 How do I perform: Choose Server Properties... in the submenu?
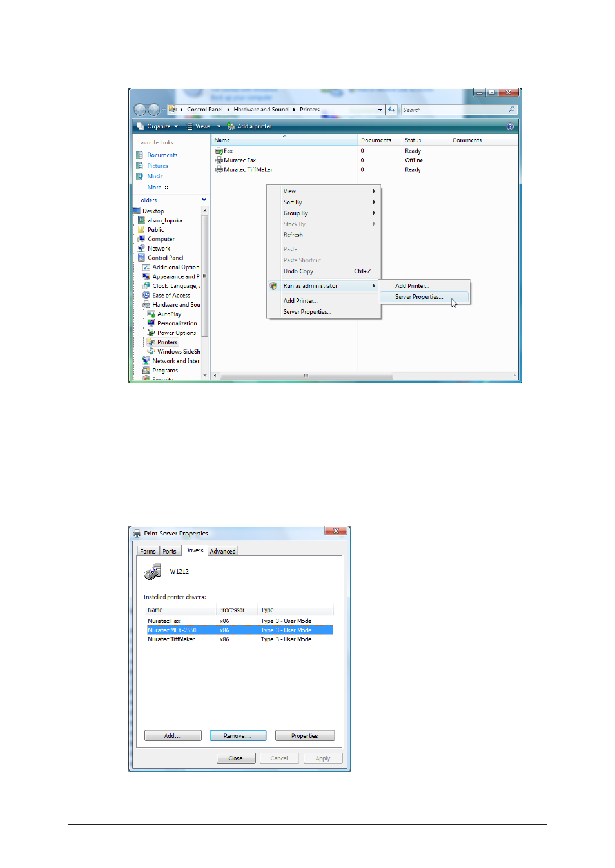[424, 297]
